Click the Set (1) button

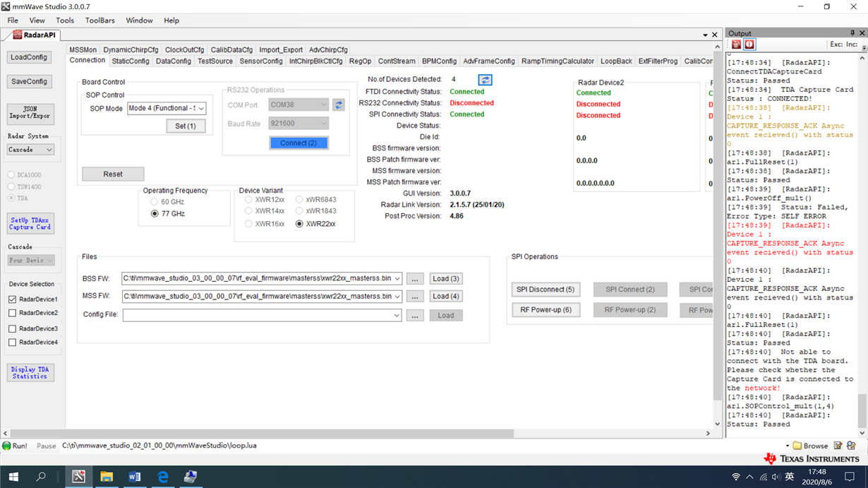coord(186,126)
